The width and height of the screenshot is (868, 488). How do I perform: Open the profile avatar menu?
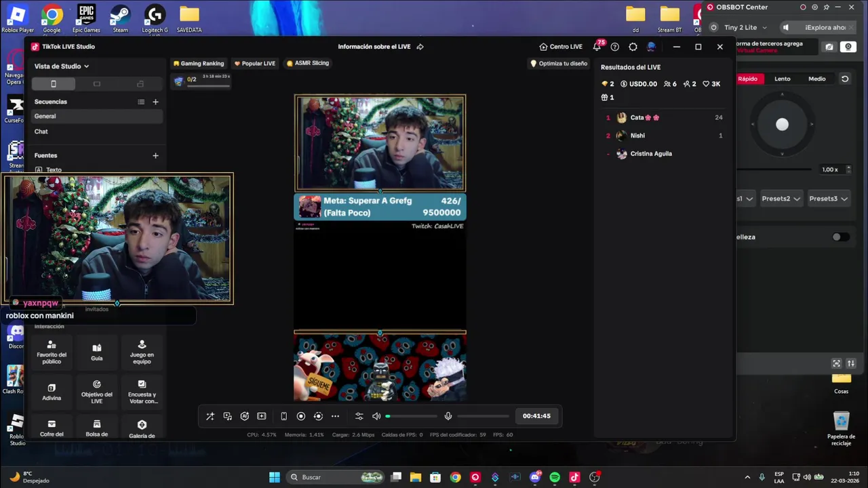(x=651, y=47)
